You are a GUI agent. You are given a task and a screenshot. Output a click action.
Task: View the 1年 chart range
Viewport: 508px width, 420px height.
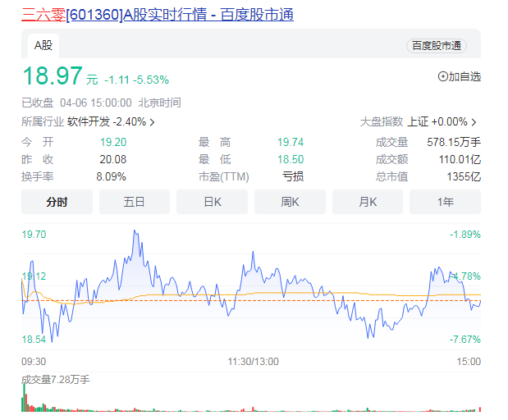445,202
